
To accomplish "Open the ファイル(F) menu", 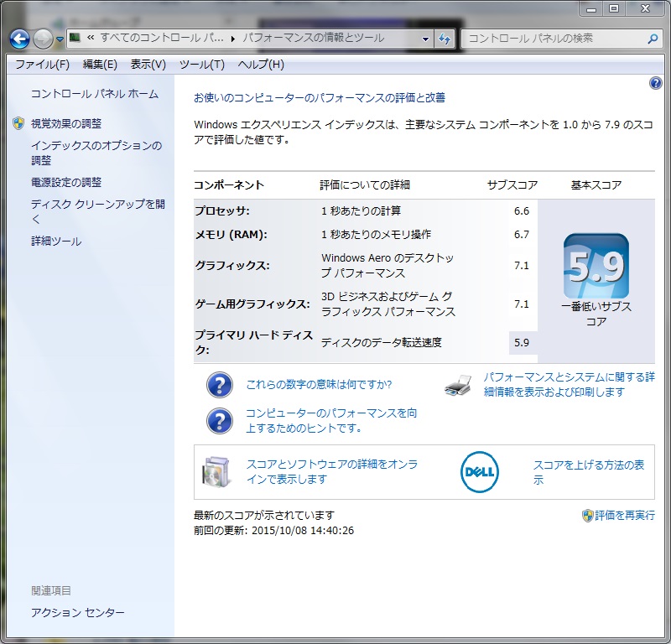I will click(x=42, y=65).
